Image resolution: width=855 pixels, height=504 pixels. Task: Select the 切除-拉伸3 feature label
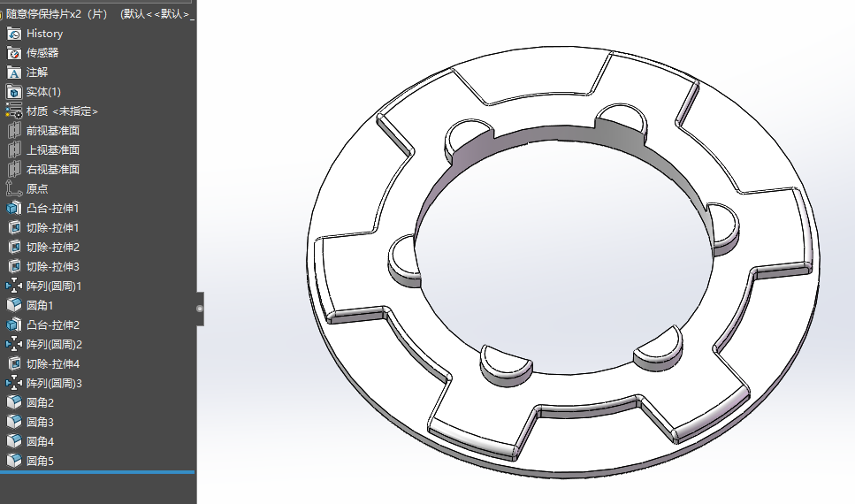[x=53, y=267]
